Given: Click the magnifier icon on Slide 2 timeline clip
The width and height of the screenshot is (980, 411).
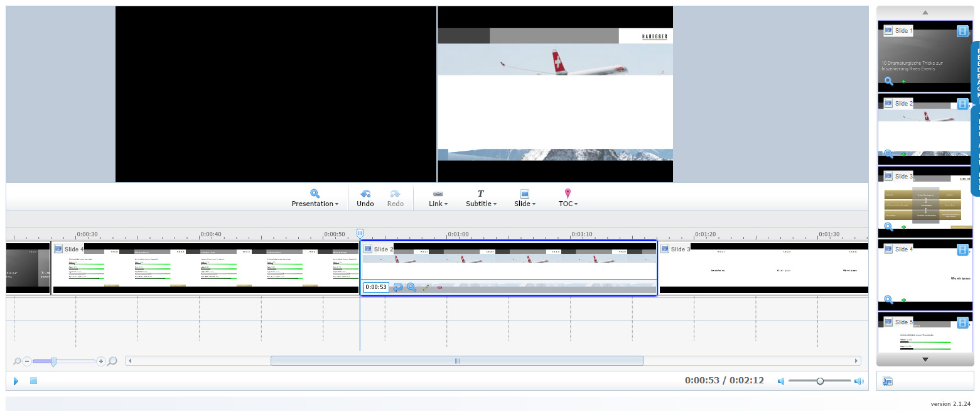Looking at the screenshot, I should click(412, 287).
